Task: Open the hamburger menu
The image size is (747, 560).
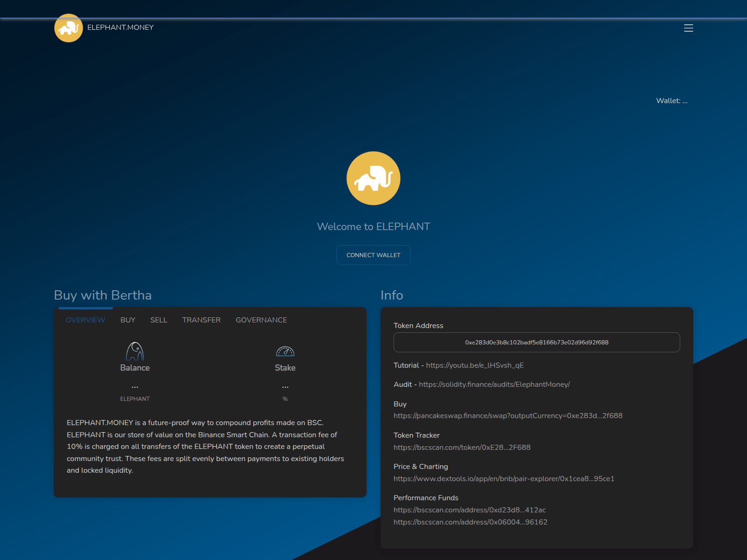Action: (688, 28)
